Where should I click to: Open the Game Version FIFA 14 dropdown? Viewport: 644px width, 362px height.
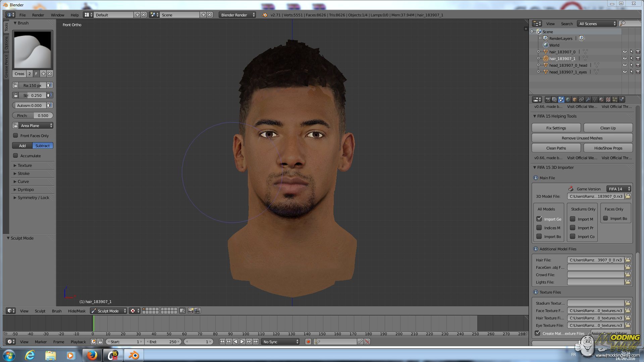click(x=619, y=189)
